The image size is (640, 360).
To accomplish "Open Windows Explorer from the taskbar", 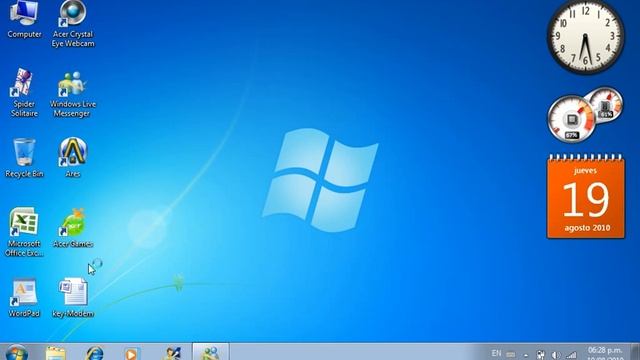I will coord(56,353).
